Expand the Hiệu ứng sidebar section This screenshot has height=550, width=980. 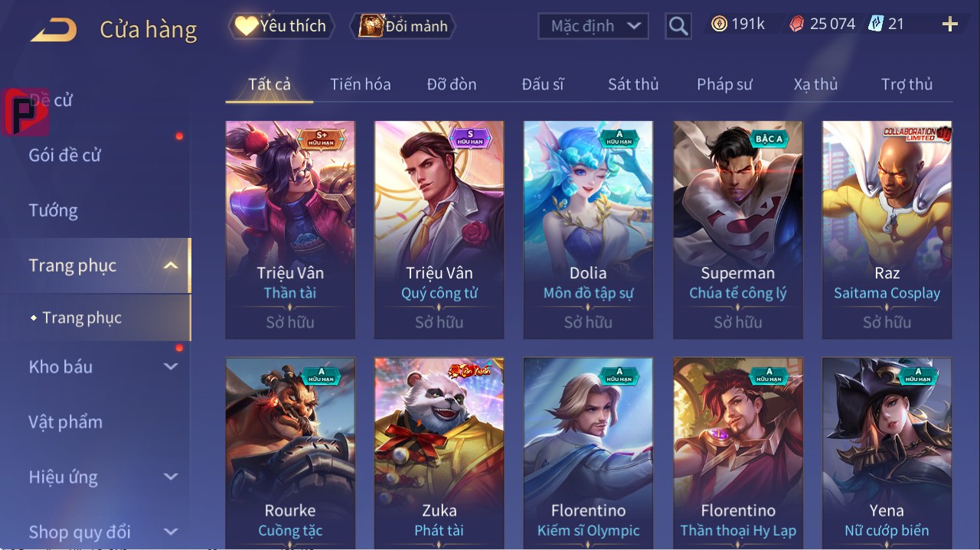171,477
